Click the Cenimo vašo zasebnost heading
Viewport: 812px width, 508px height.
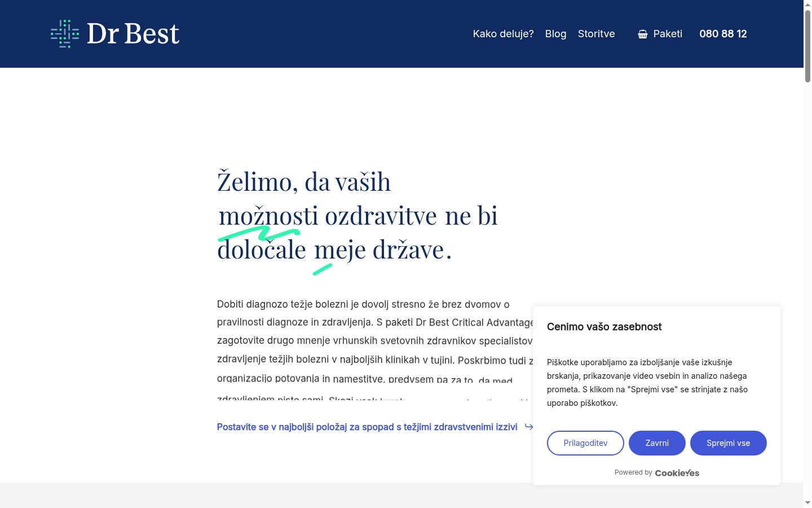(x=604, y=327)
